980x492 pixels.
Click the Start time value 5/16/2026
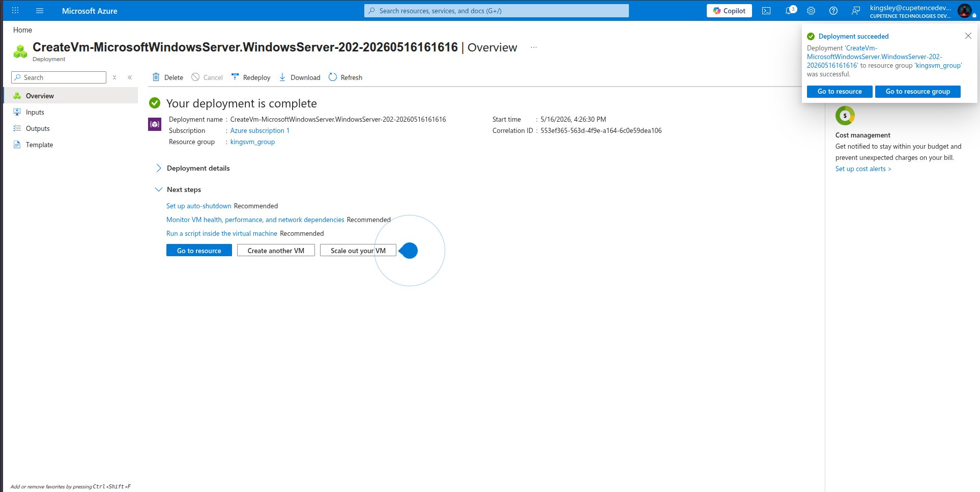click(x=573, y=119)
